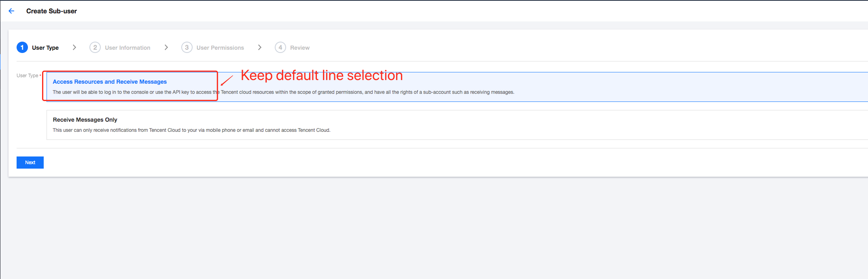This screenshot has height=279, width=868.
Task: Go to the Review step label
Action: tap(300, 48)
